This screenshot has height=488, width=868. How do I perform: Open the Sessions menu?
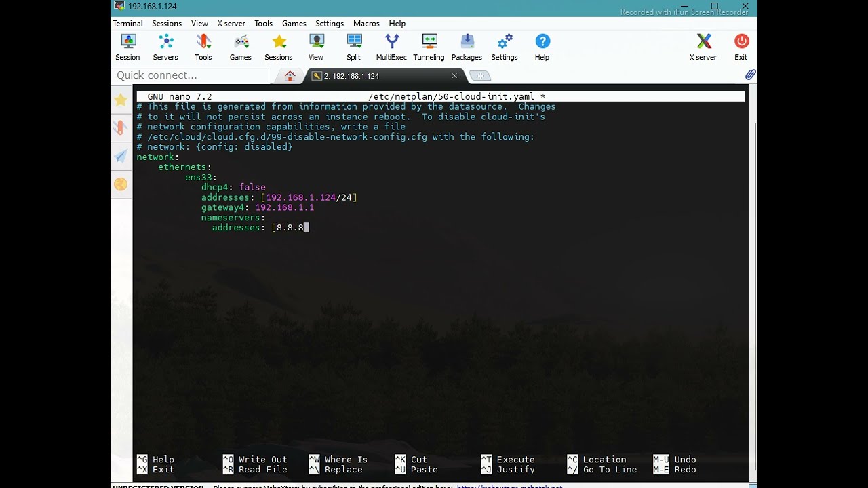pos(167,24)
